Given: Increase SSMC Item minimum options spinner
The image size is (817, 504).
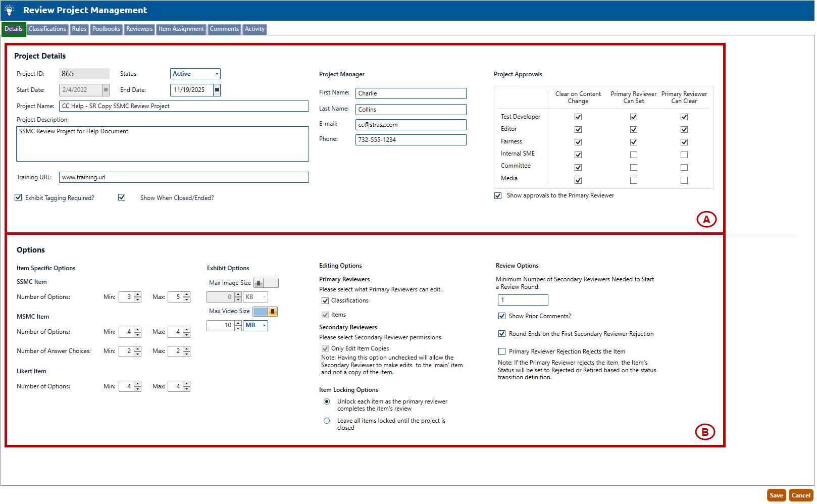Looking at the screenshot, I should (138, 294).
